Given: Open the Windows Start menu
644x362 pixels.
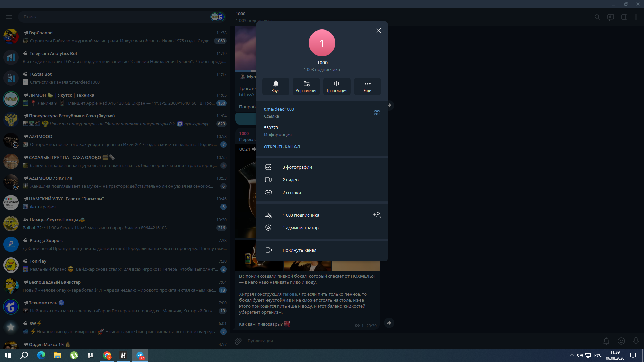Looking at the screenshot, I should coord(8,355).
